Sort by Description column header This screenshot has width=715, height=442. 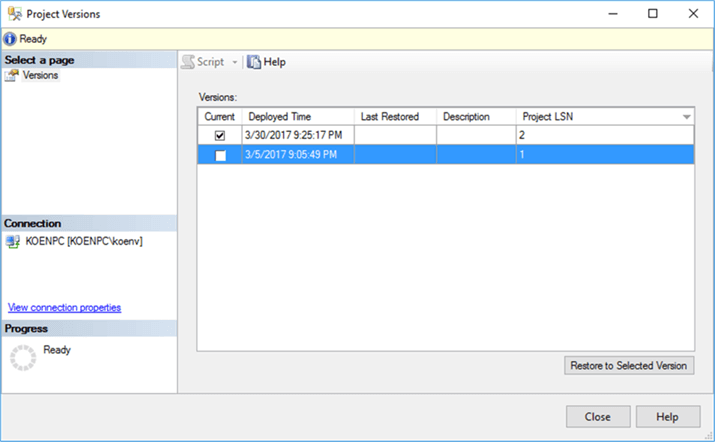pyautogui.click(x=476, y=117)
